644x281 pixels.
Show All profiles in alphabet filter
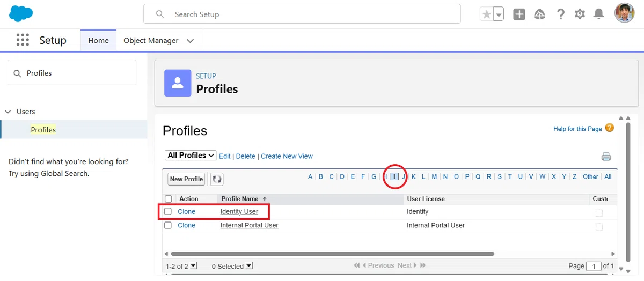pyautogui.click(x=608, y=176)
